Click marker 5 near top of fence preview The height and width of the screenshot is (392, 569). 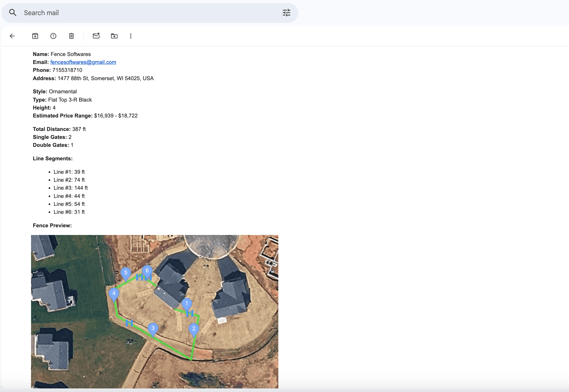(126, 272)
